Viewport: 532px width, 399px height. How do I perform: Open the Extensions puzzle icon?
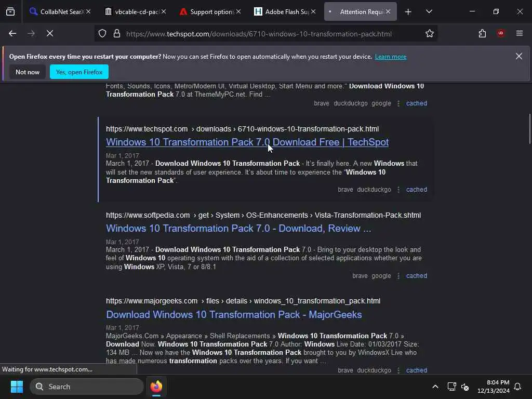coord(482,33)
